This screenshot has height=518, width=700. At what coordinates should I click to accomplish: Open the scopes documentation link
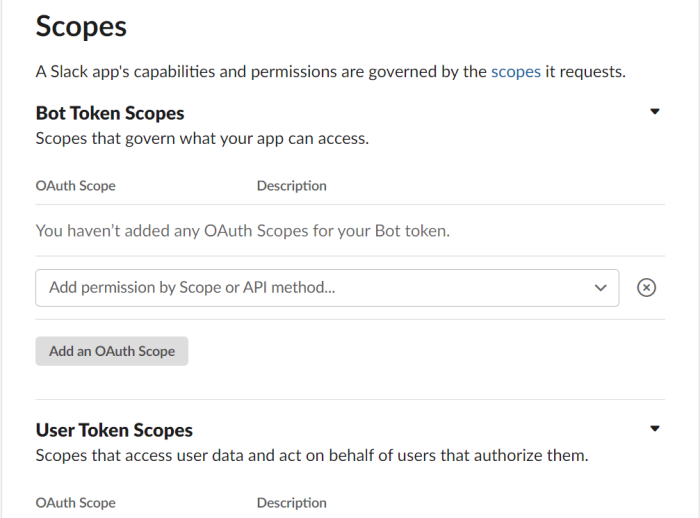click(516, 72)
